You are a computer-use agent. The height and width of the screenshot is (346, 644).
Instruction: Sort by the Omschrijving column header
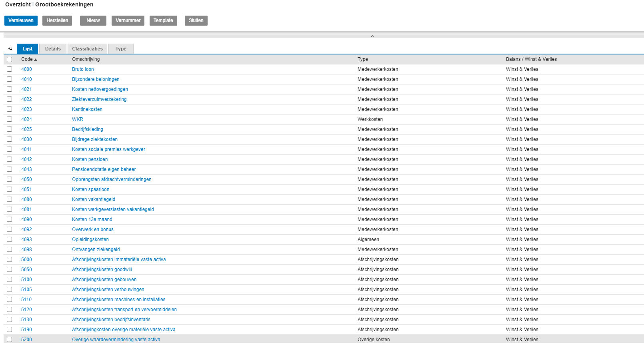pyautogui.click(x=86, y=59)
